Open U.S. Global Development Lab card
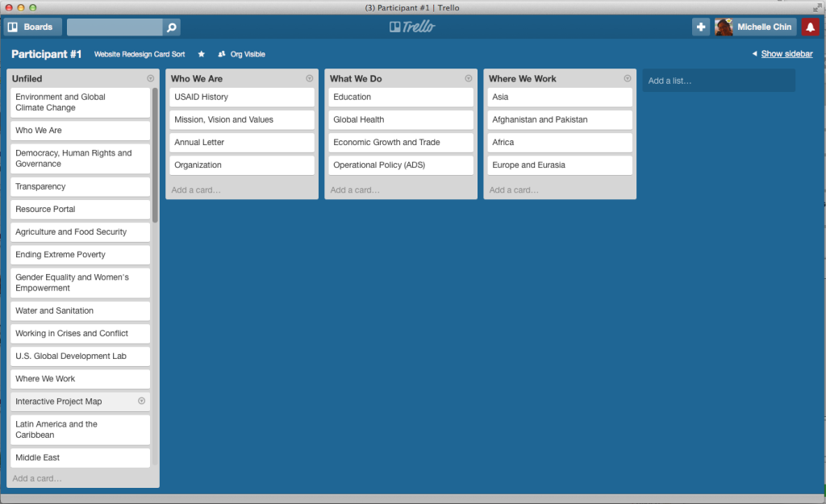The image size is (826, 504). point(80,356)
